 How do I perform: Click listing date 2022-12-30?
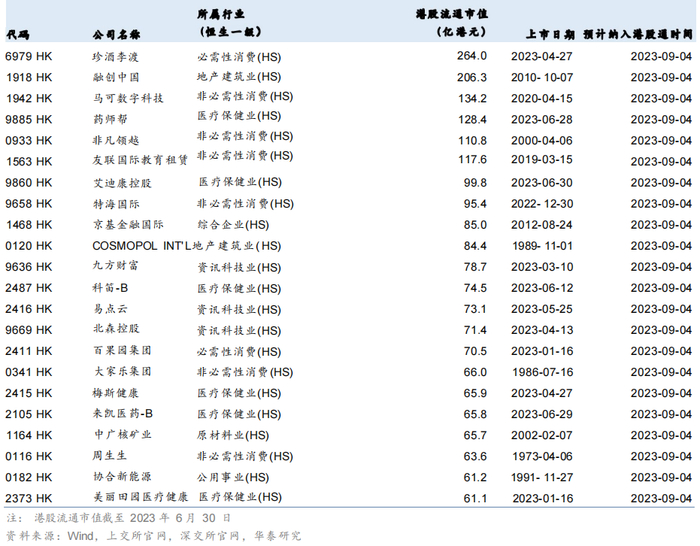pyautogui.click(x=542, y=204)
